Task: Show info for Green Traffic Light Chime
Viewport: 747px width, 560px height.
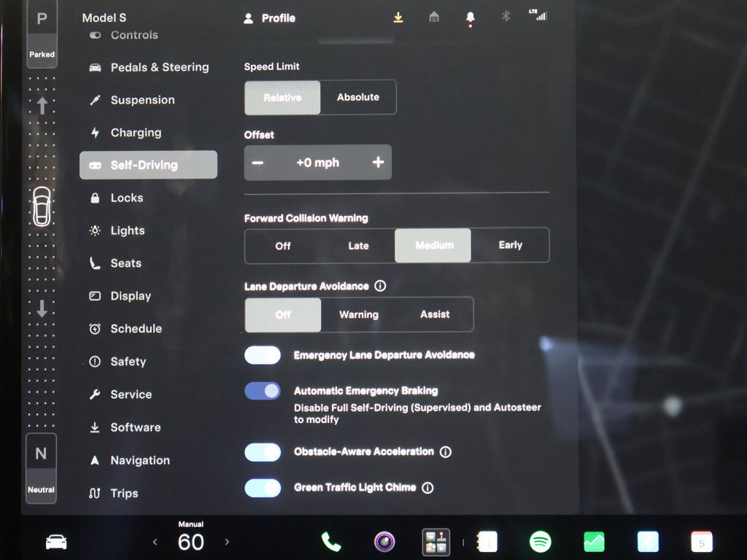Action: pos(427,488)
